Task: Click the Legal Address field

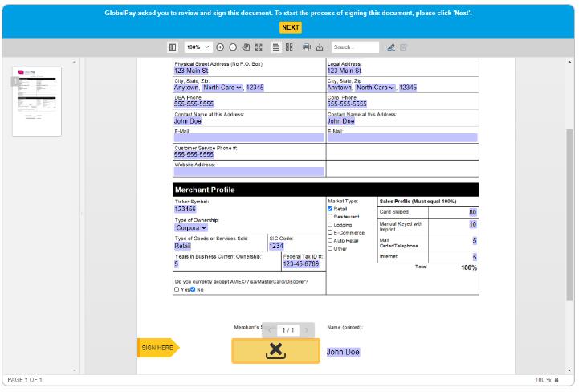Action: [x=345, y=71]
